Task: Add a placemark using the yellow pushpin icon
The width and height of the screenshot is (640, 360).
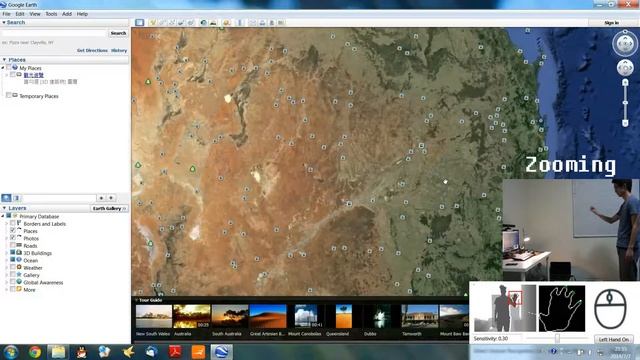Action: point(152,22)
